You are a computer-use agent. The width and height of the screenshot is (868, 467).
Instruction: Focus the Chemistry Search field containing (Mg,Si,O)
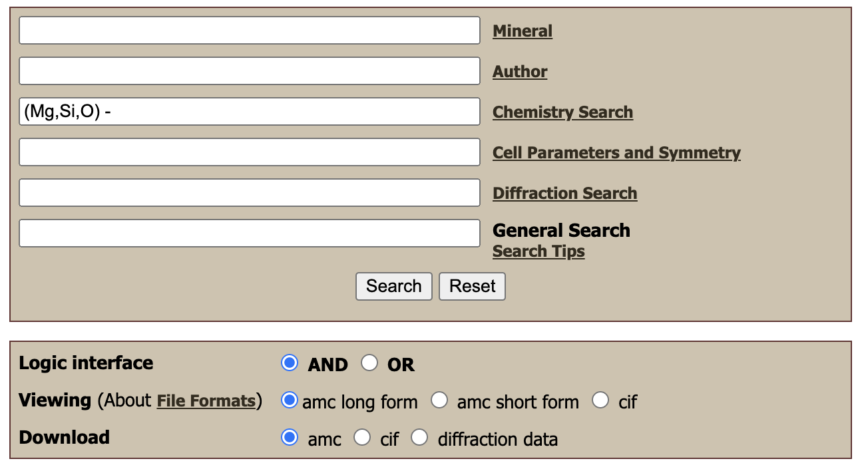[250, 112]
